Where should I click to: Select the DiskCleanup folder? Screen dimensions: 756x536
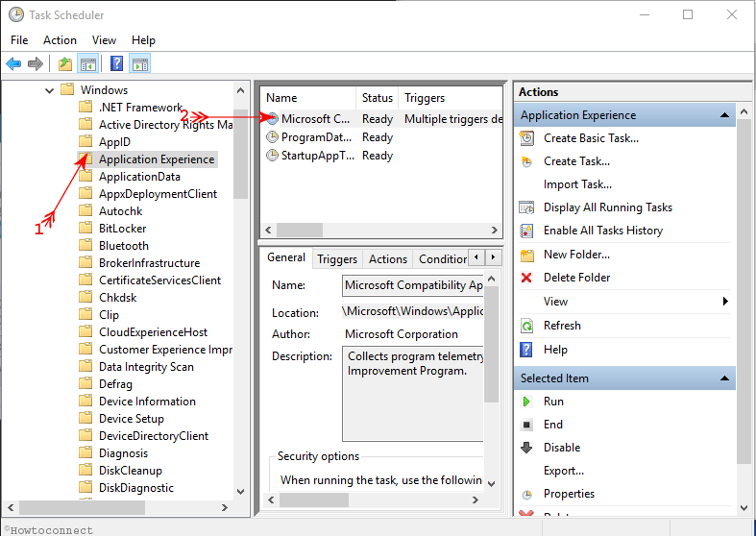point(131,471)
